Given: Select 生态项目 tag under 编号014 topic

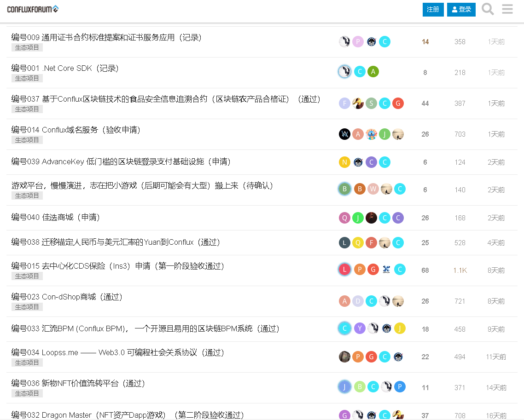Looking at the screenshot, I should (x=27, y=140).
